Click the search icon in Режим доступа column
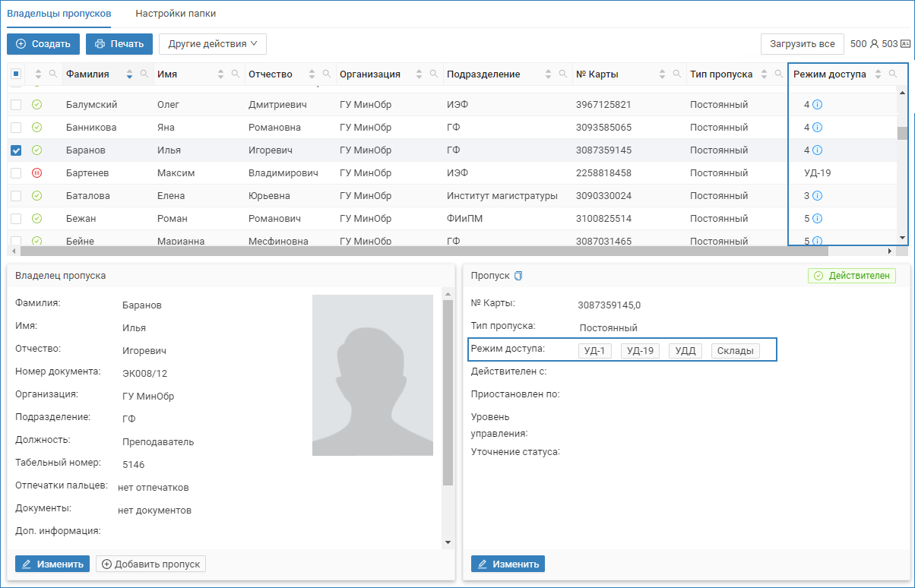The width and height of the screenshot is (915, 588). (893, 74)
